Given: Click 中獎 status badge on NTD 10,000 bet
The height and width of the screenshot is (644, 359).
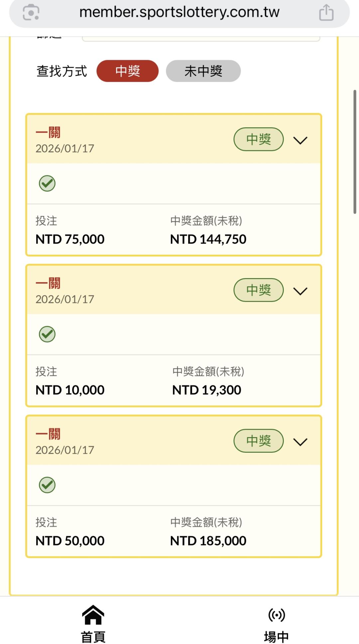Looking at the screenshot, I should coord(258,290).
